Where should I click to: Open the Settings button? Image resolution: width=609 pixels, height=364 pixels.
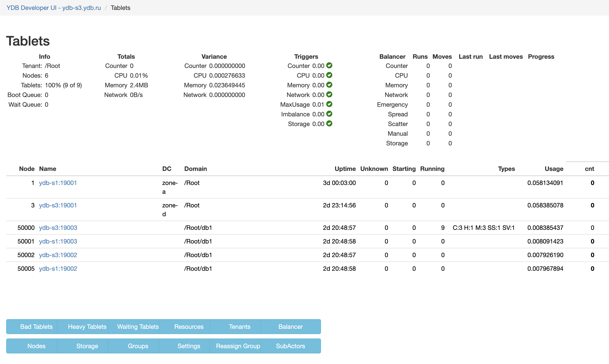189,346
